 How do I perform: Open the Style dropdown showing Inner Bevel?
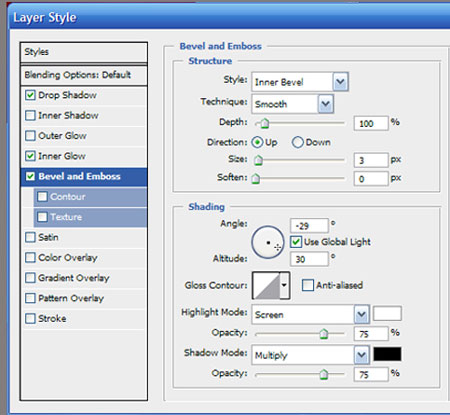pyautogui.click(x=300, y=82)
